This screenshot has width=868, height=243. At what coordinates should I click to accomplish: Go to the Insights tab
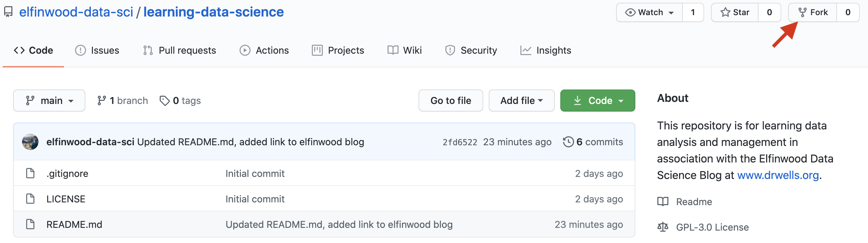546,50
